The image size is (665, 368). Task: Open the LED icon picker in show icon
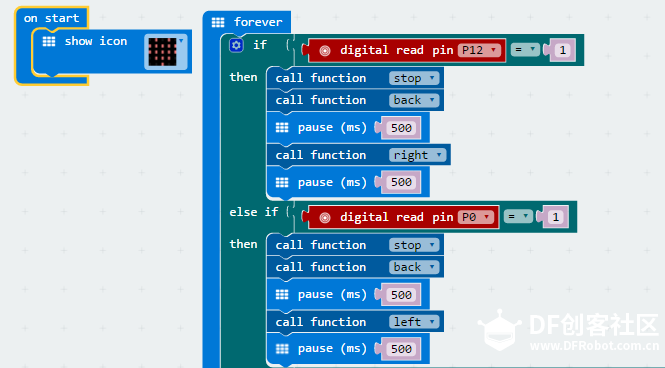coord(166,52)
